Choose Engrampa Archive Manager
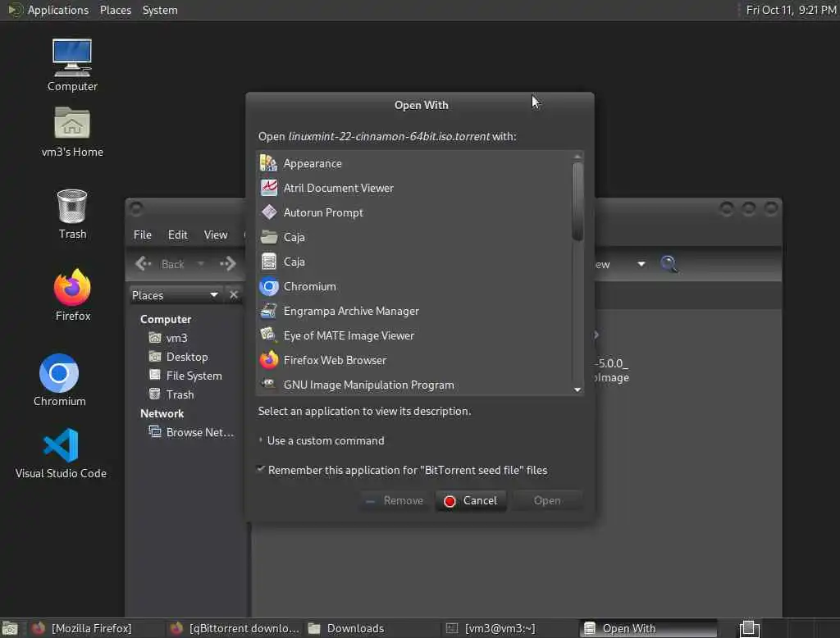This screenshot has width=840, height=638. [414, 311]
